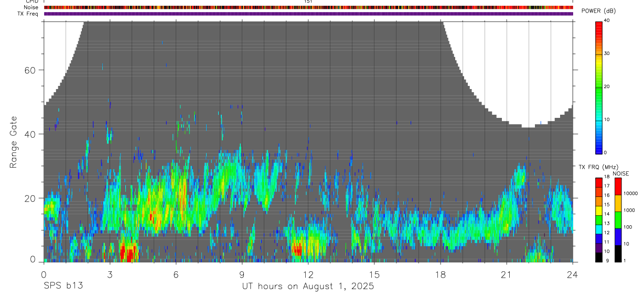Viewport: 644px width, 297px height.
Task: Click the blue 10 noise legend swatch
Action: [x=617, y=237]
